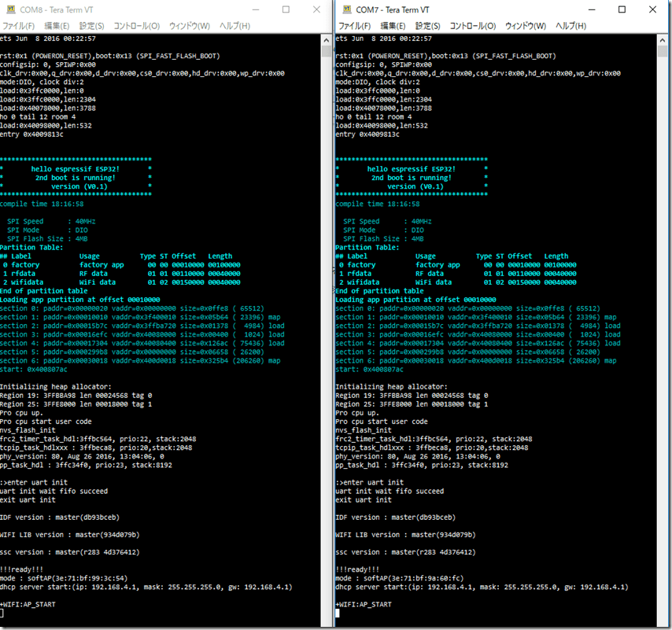
Task: Click 'hello espressif ESP32!' banner in COM7
Action: [412, 169]
